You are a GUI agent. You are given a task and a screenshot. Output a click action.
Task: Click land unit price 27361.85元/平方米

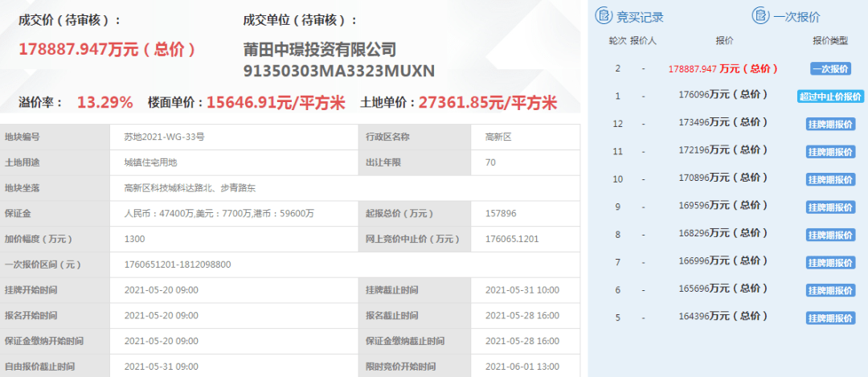pyautogui.click(x=488, y=102)
